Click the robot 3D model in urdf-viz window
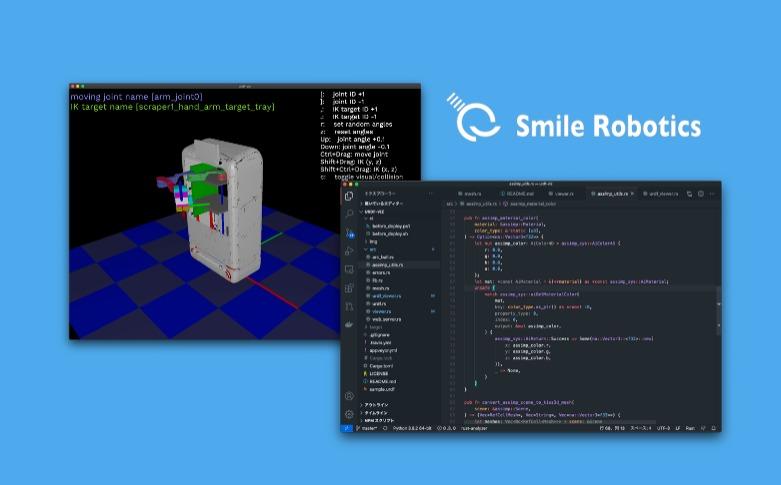781x485 pixels. [220, 209]
